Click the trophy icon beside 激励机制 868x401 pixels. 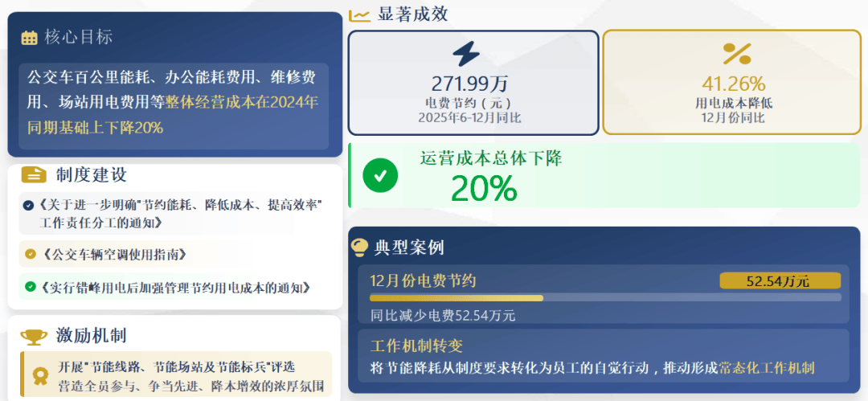pos(34,337)
